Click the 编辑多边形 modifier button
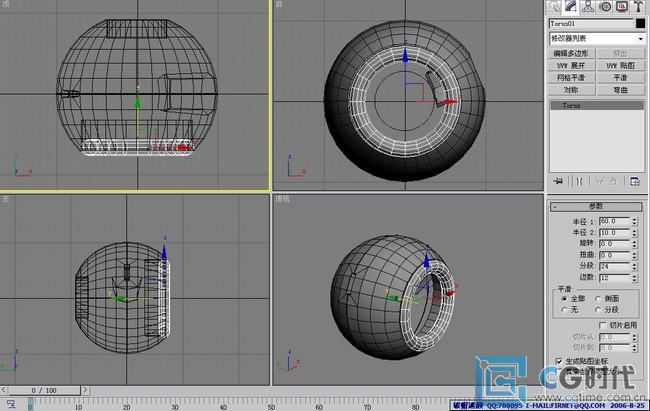The width and height of the screenshot is (650, 411). point(571,53)
